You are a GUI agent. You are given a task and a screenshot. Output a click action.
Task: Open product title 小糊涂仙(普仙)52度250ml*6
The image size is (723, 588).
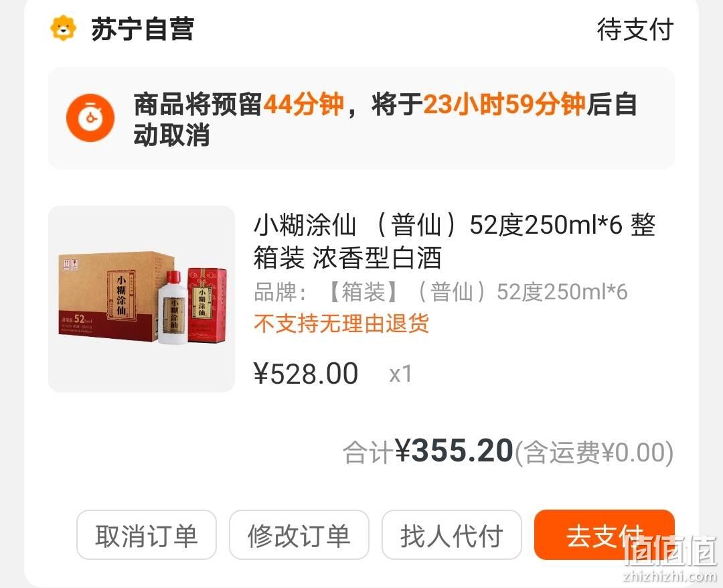pos(454,240)
